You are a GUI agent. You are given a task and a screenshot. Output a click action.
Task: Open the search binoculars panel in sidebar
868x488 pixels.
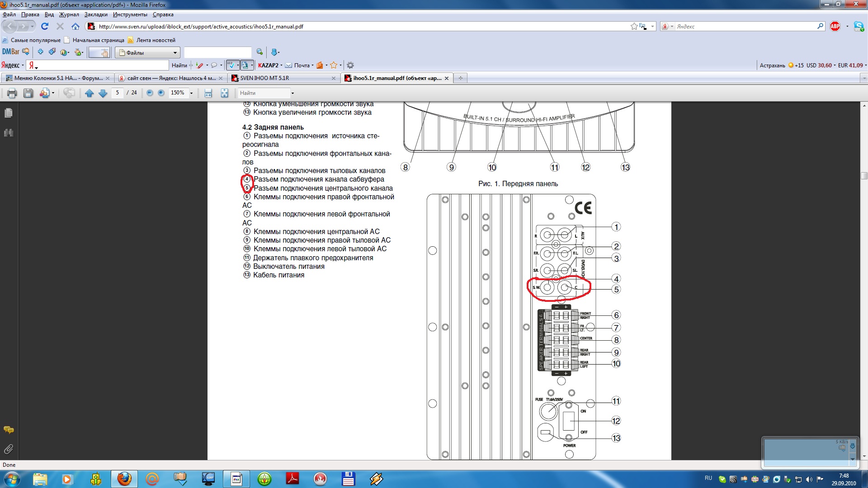pos(9,133)
